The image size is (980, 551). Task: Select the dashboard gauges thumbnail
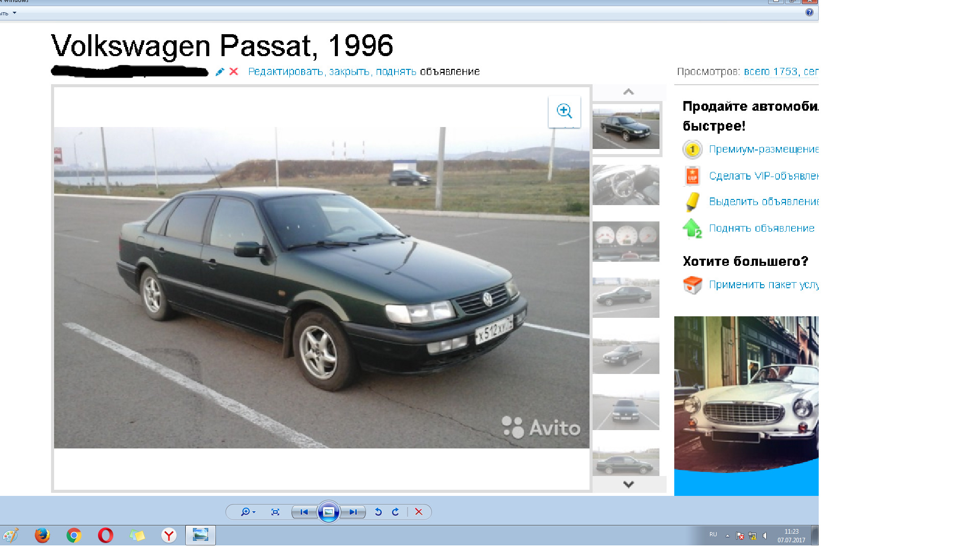point(626,241)
